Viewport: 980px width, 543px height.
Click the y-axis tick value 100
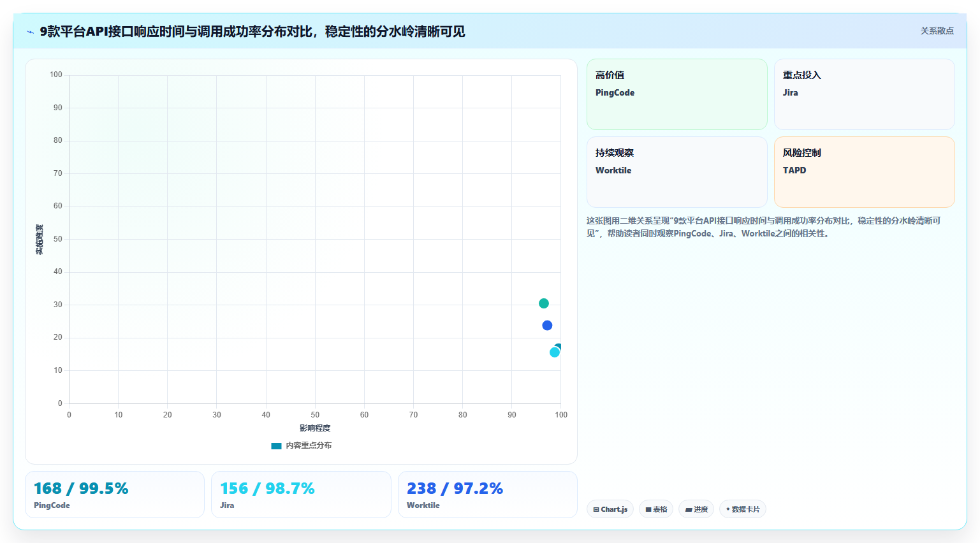tap(56, 75)
